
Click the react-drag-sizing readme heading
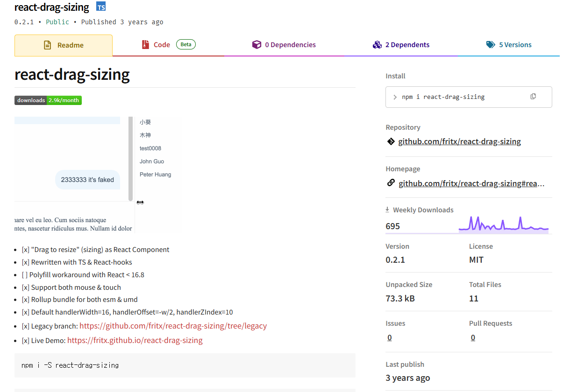point(72,75)
